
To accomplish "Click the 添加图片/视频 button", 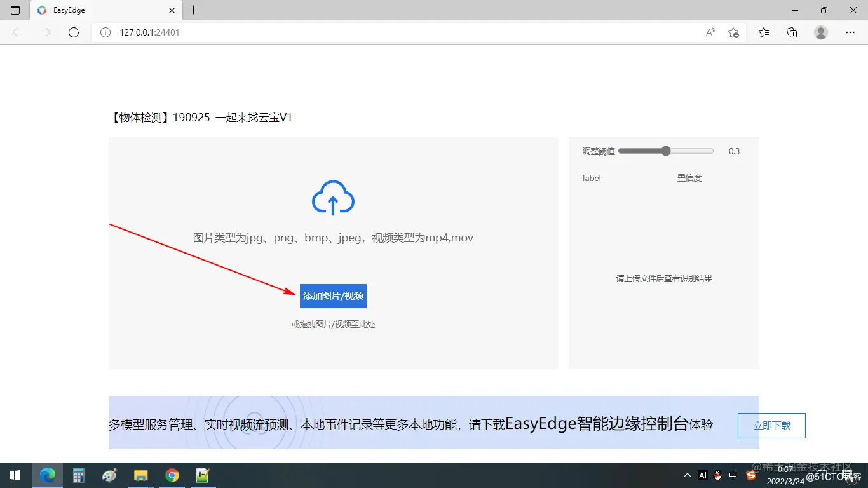I will pyautogui.click(x=333, y=296).
